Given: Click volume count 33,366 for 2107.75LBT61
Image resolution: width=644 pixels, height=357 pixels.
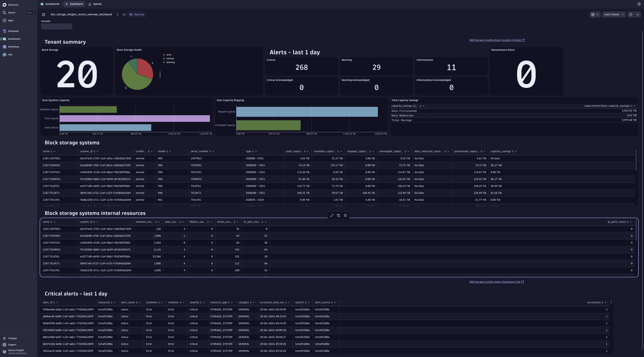Looking at the screenshot, I should [x=157, y=257].
